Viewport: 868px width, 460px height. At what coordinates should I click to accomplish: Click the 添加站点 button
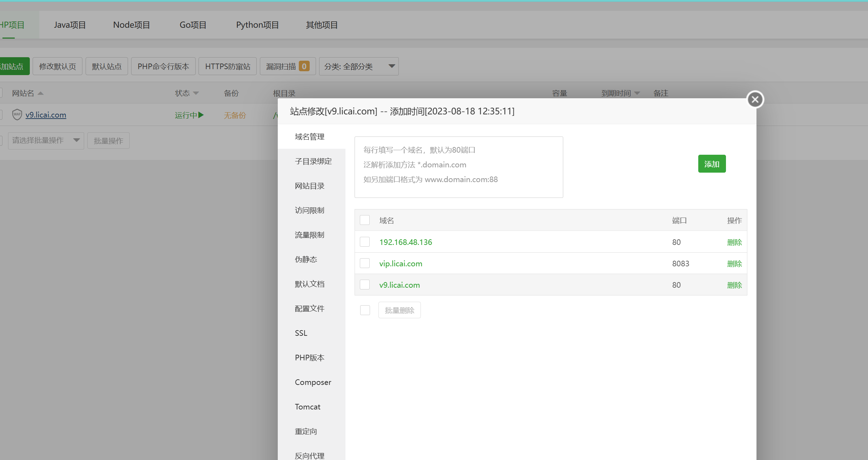(x=15, y=66)
